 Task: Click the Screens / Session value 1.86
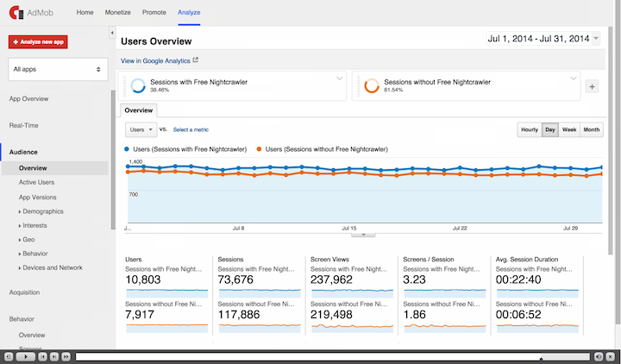coord(414,315)
